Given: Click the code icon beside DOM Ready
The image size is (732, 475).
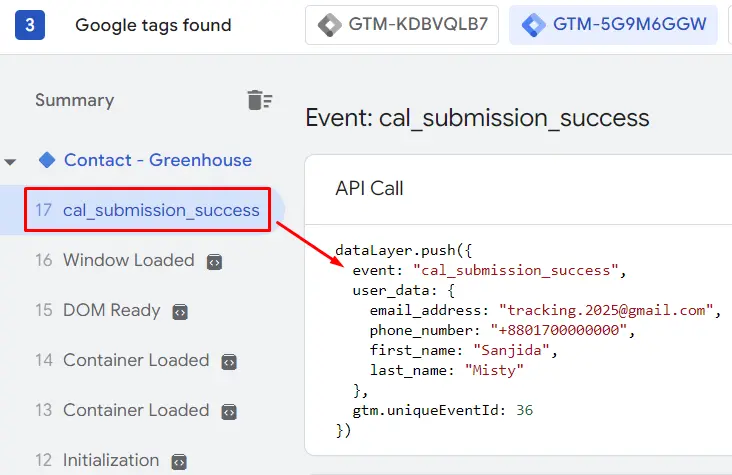Looking at the screenshot, I should click(x=180, y=311).
